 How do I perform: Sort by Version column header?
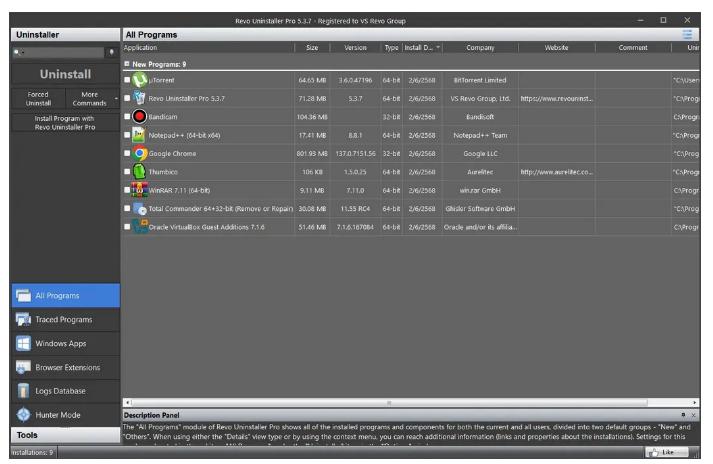point(355,47)
